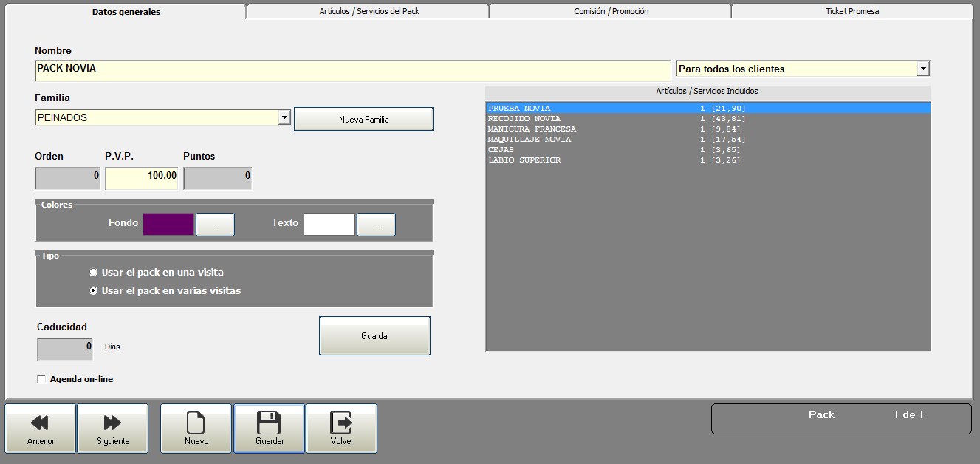Select 'Usar el pack en una visita'

[94, 273]
